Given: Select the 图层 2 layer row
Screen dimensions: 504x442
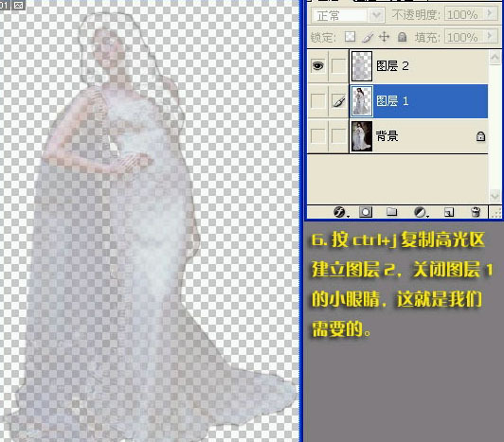Looking at the screenshot, I should pos(419,66).
